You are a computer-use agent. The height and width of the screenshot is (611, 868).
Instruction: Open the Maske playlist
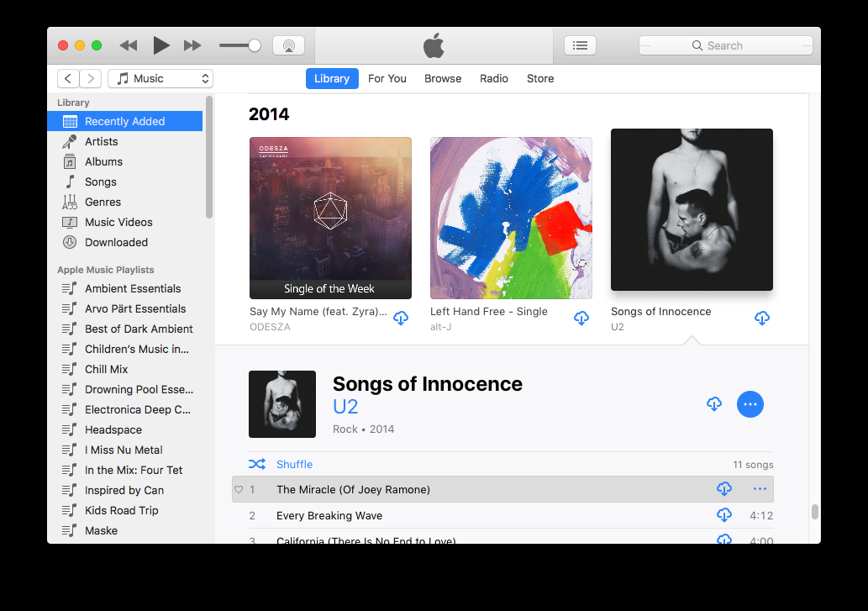125,531
